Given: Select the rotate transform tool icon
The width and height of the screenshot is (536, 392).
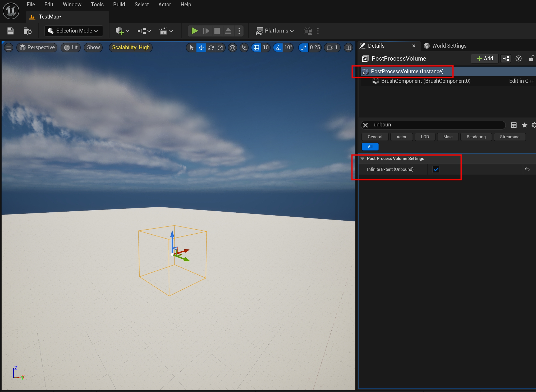Looking at the screenshot, I should [211, 48].
